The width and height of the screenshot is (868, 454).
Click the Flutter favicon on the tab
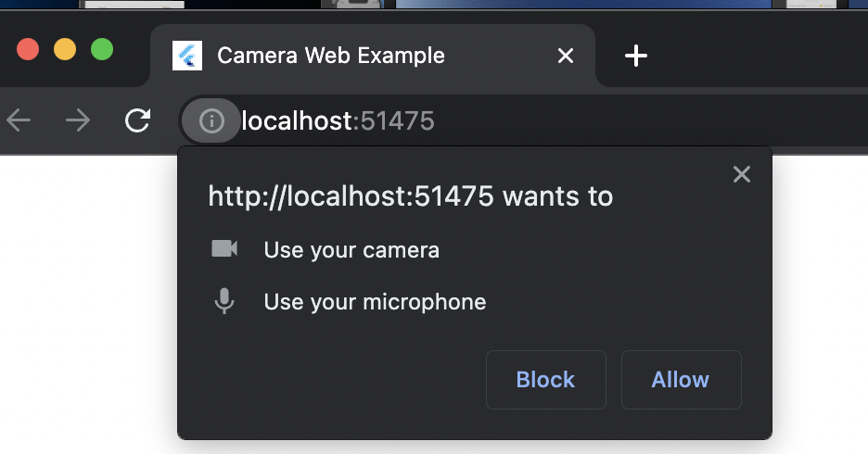(187, 57)
